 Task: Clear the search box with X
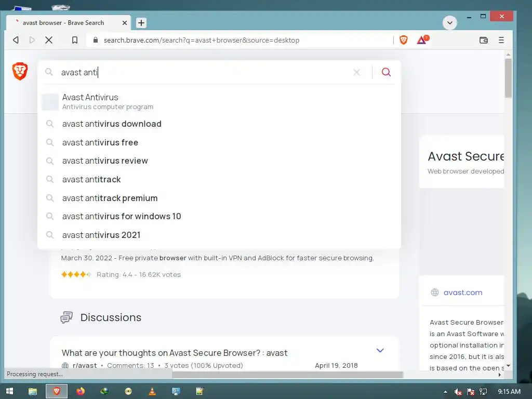pos(356,72)
